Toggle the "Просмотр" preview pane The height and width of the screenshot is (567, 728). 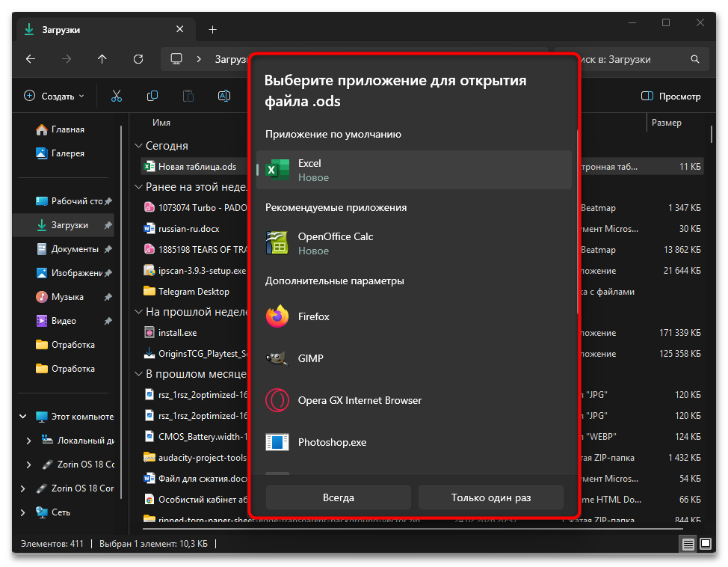(x=671, y=96)
